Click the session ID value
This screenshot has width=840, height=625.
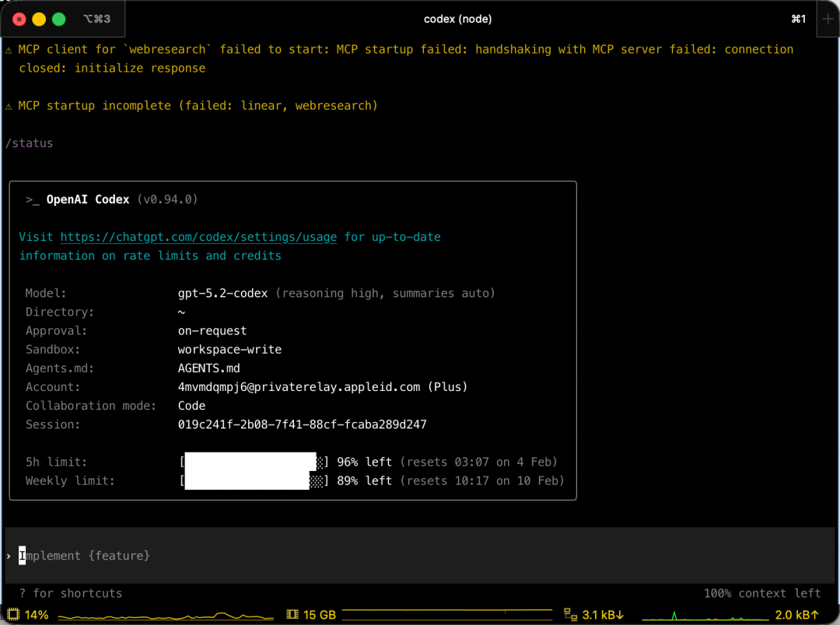[302, 424]
